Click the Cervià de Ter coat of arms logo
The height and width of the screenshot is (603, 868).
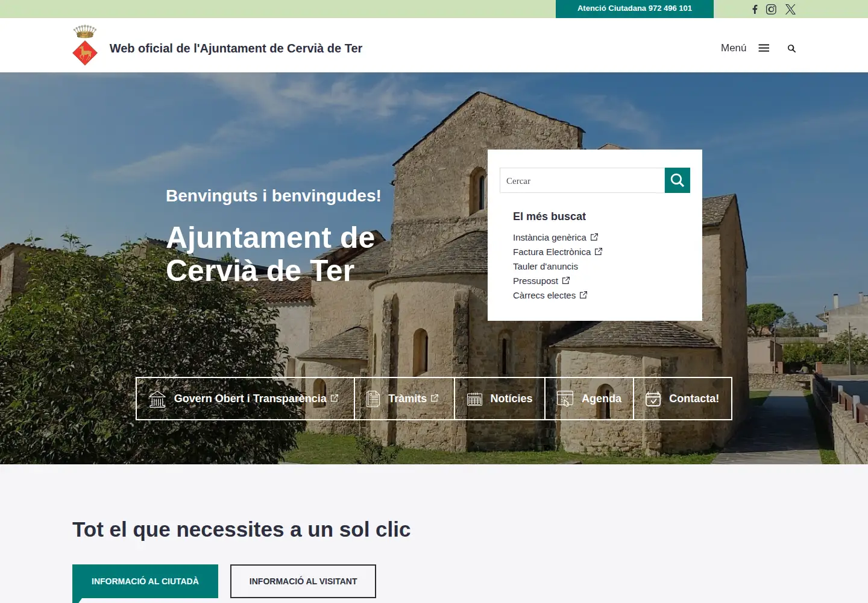pos(85,45)
